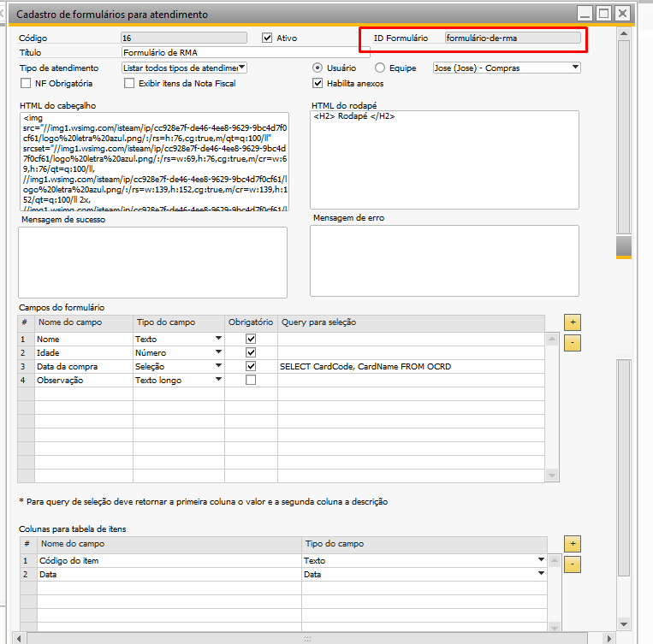Click the Nome do campo header in Campos grid
653x644 pixels.
84,322
